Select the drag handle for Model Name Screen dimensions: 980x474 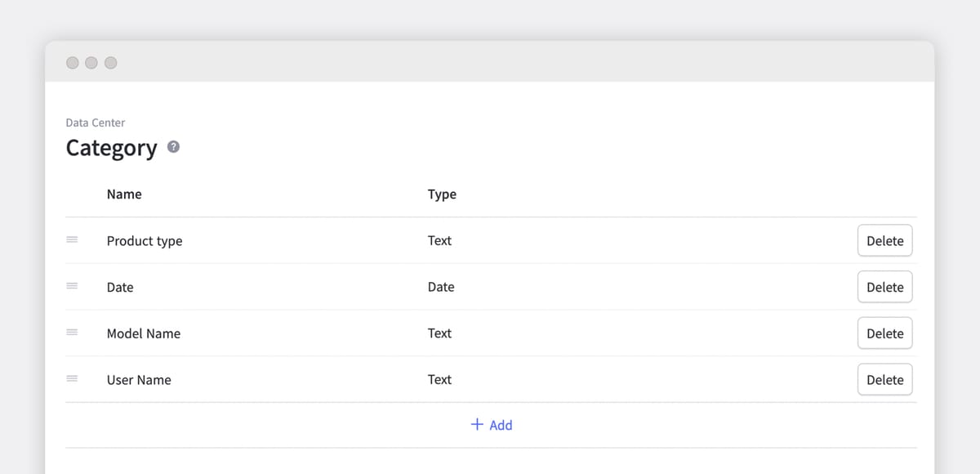(72, 333)
